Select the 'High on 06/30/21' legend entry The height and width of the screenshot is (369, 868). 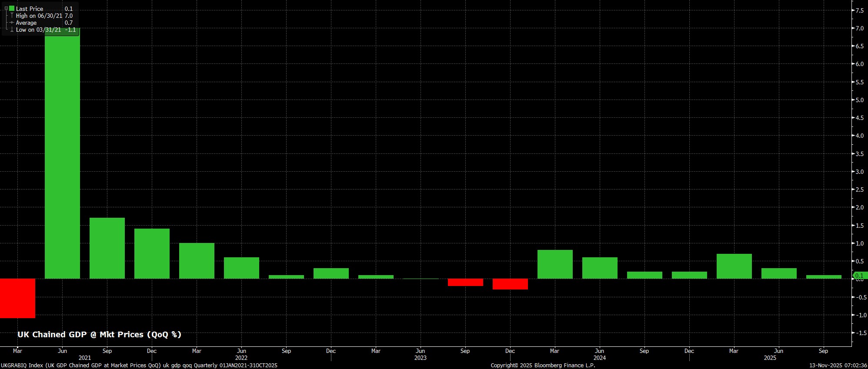tap(39, 16)
